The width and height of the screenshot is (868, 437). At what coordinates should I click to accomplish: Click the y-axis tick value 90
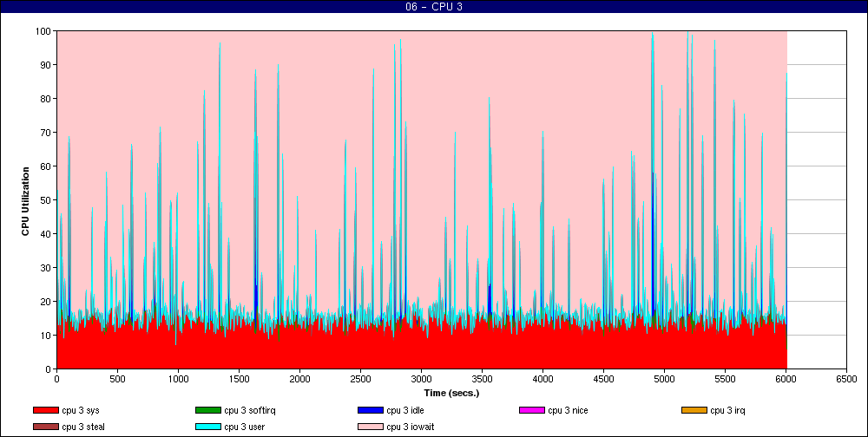click(46, 65)
